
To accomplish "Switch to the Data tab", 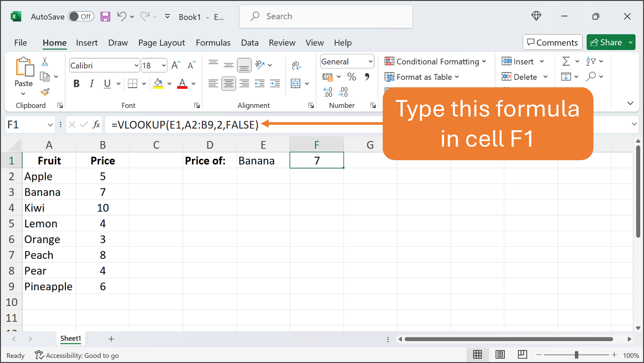I will tap(250, 43).
